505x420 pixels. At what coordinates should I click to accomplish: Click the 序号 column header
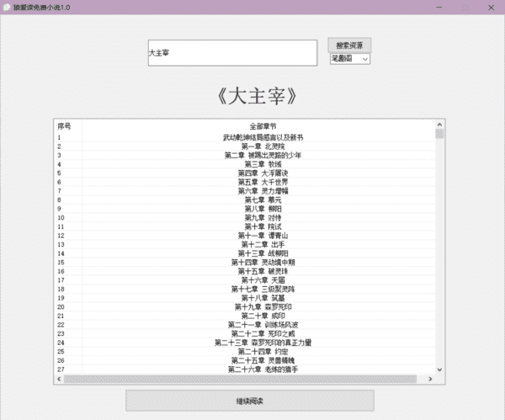[68, 126]
